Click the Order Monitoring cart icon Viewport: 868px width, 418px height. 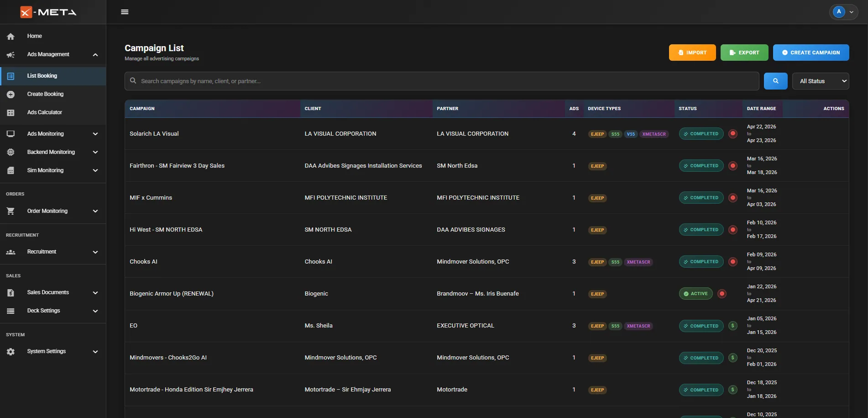click(x=11, y=211)
